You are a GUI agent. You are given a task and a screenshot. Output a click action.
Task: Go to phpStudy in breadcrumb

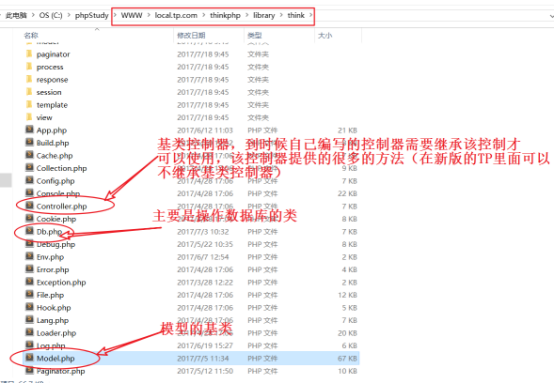click(92, 15)
